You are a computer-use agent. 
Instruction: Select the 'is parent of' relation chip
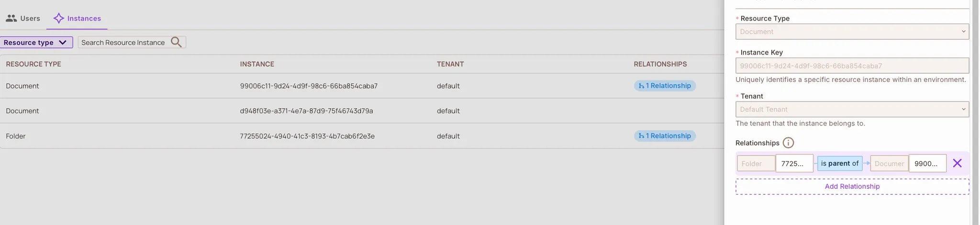pyautogui.click(x=839, y=163)
